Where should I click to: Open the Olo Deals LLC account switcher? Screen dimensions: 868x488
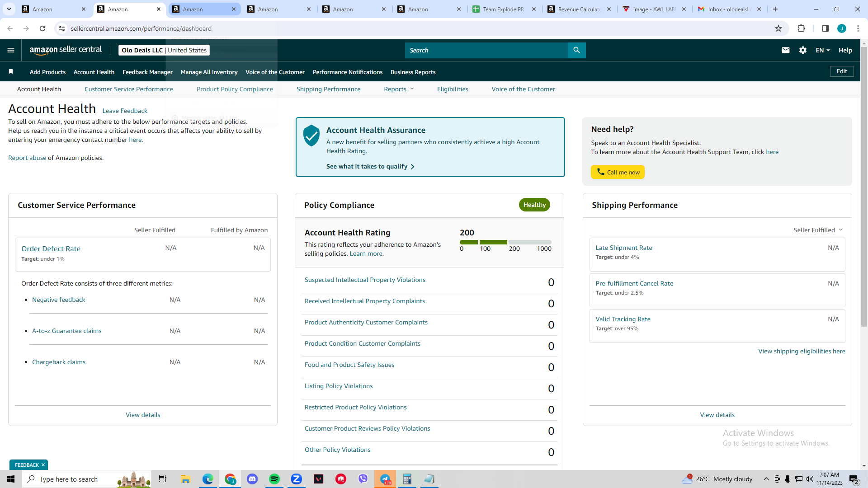pyautogui.click(x=164, y=50)
